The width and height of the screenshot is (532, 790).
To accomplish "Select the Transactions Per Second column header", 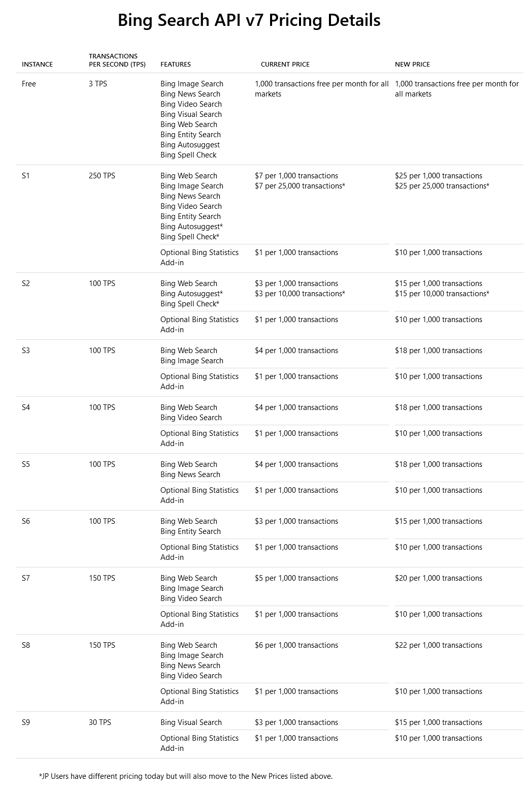I will click(x=117, y=60).
